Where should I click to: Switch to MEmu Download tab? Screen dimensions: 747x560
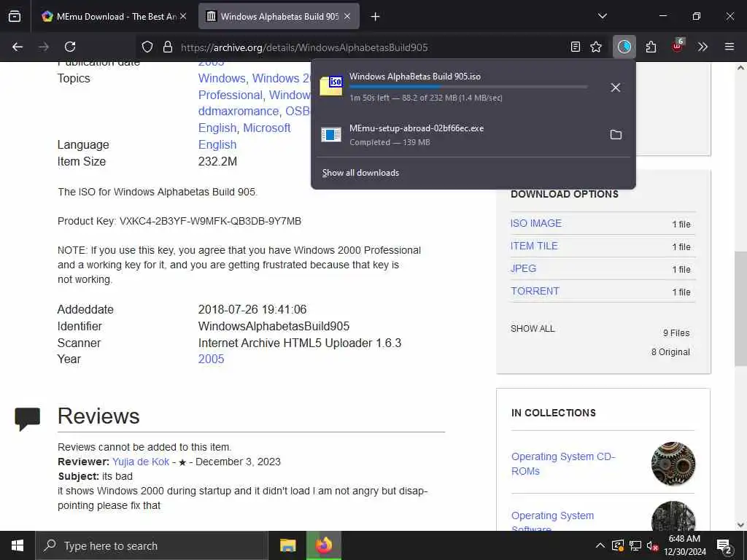(x=115, y=17)
